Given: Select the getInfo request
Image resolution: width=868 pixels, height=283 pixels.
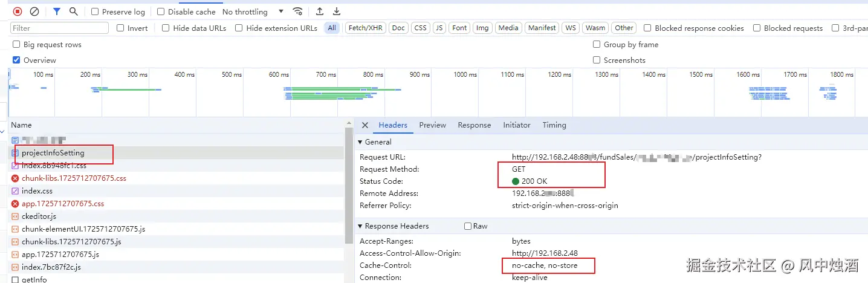Looking at the screenshot, I should point(177,279).
